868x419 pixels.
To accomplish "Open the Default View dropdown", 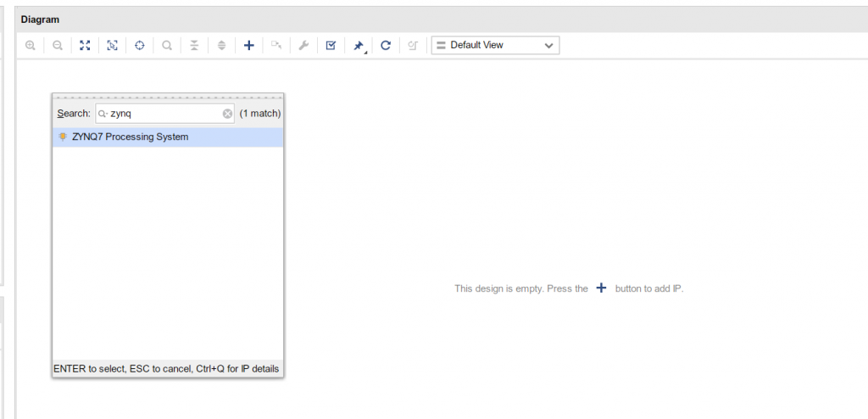I will pos(495,45).
